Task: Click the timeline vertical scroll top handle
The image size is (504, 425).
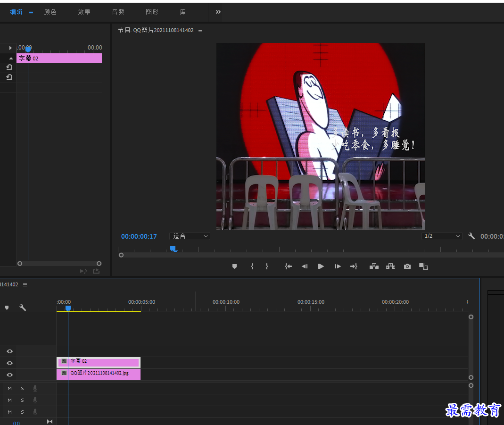Action: click(471, 317)
